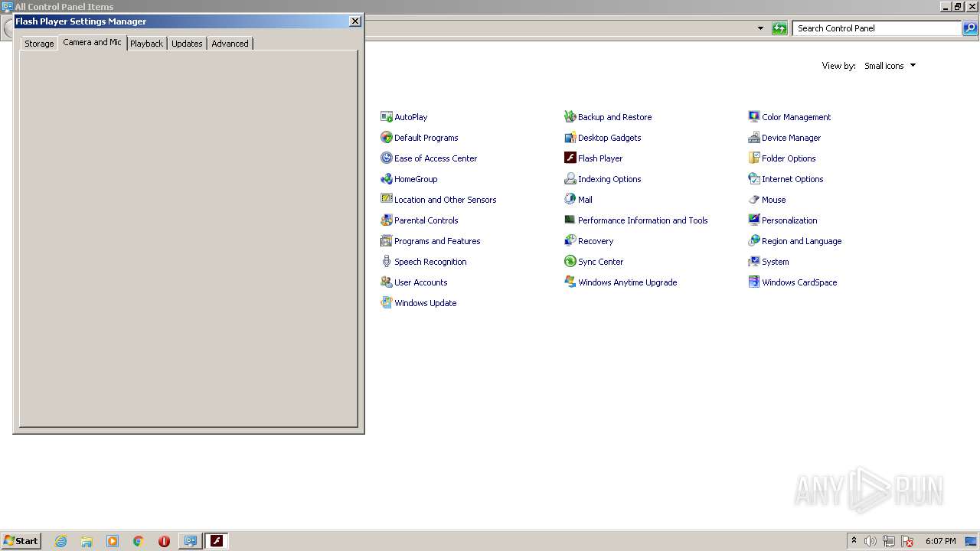Expand the View by Small icons dropdown
Screen dimensions: 980x551
tap(890, 66)
